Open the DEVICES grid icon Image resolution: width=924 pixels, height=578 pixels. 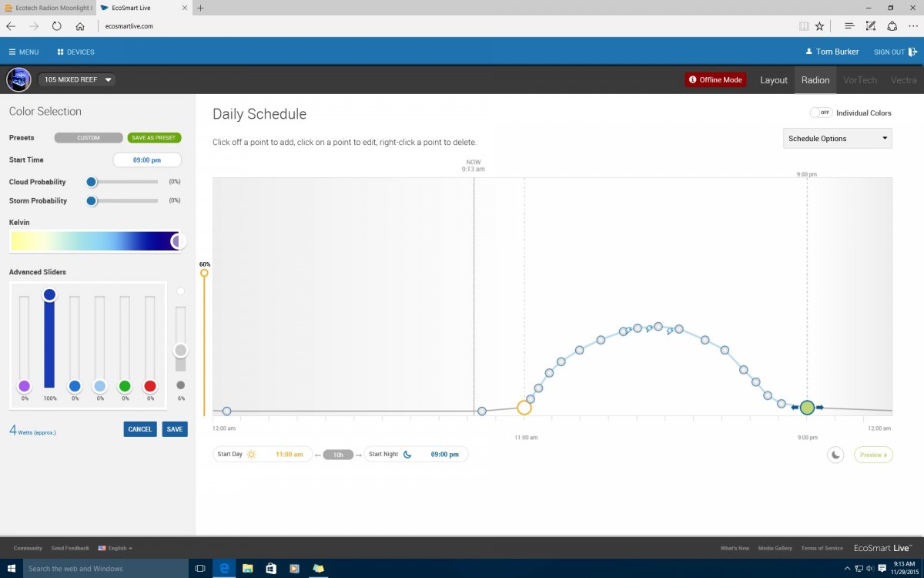tap(60, 52)
